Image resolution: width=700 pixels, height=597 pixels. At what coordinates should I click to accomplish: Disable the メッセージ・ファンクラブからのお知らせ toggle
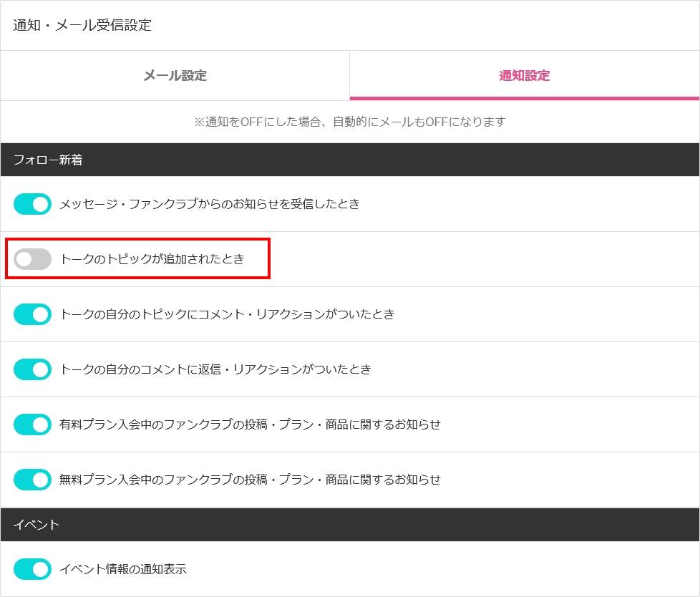tap(33, 204)
